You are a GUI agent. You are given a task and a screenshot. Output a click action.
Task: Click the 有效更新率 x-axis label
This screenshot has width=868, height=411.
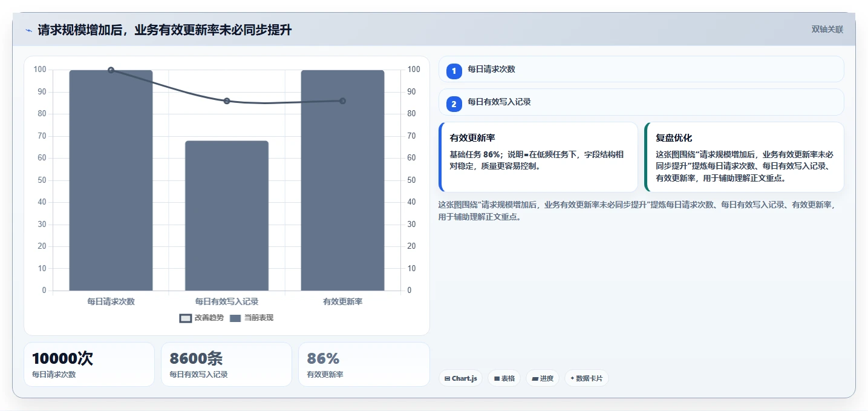point(342,301)
